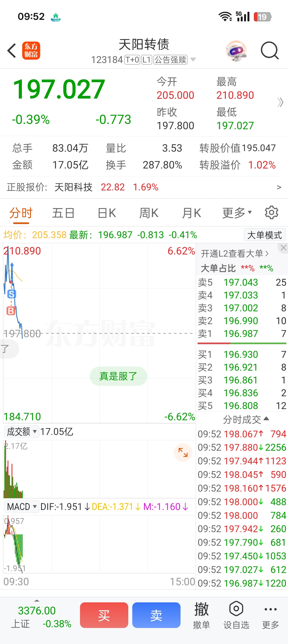Viewport: 288px width, 644px height.
Task: Toggle 大单模式 button
Action: tap(265, 235)
